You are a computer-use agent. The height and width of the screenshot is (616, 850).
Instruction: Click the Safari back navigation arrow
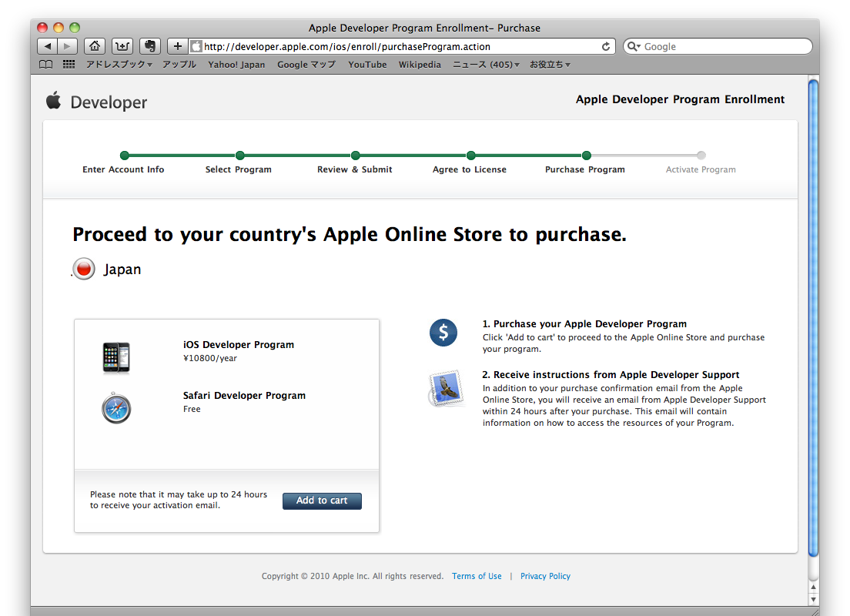pyautogui.click(x=48, y=46)
